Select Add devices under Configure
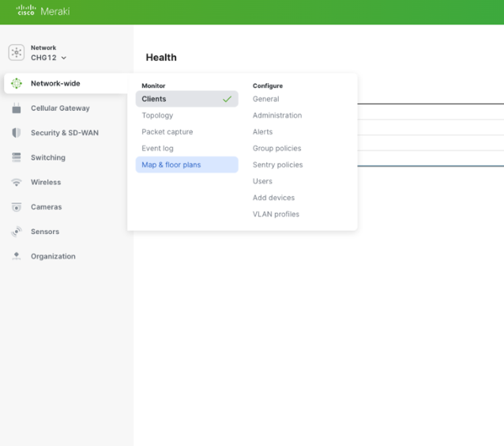Viewport: 504px width, 446px height. pos(274,198)
